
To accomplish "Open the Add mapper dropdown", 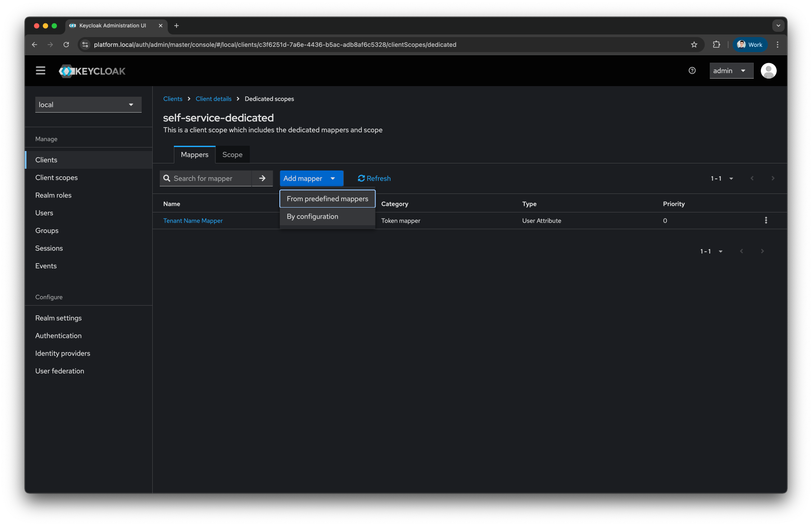I will point(311,178).
